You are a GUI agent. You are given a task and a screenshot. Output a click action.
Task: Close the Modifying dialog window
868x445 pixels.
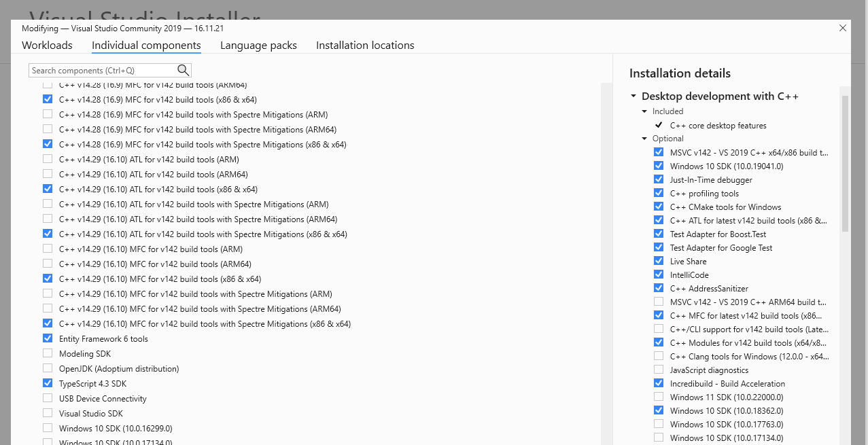[x=843, y=29]
